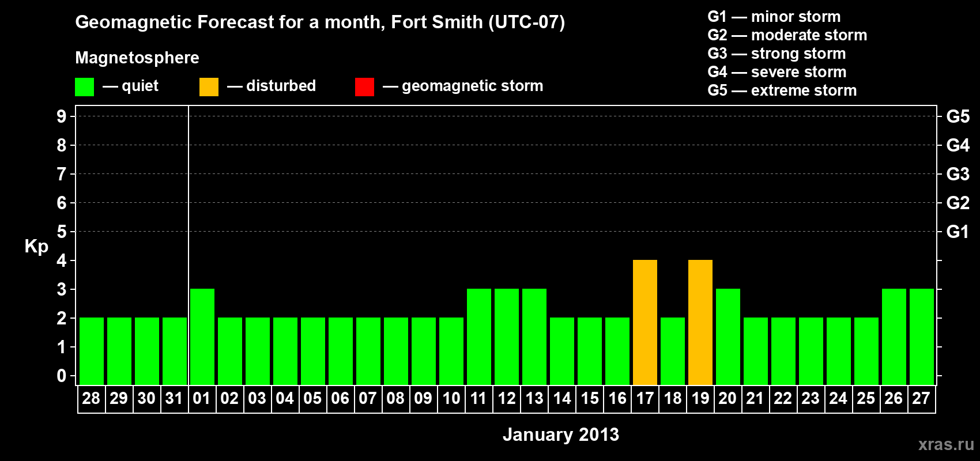Click the G4 label on the right axis
The height and width of the screenshot is (461, 980).
point(958,145)
